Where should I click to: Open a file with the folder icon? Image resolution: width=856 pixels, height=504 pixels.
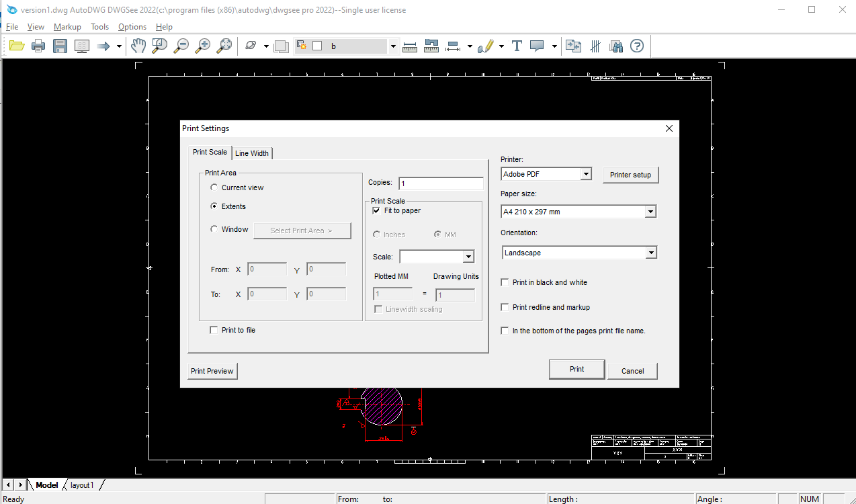click(17, 46)
